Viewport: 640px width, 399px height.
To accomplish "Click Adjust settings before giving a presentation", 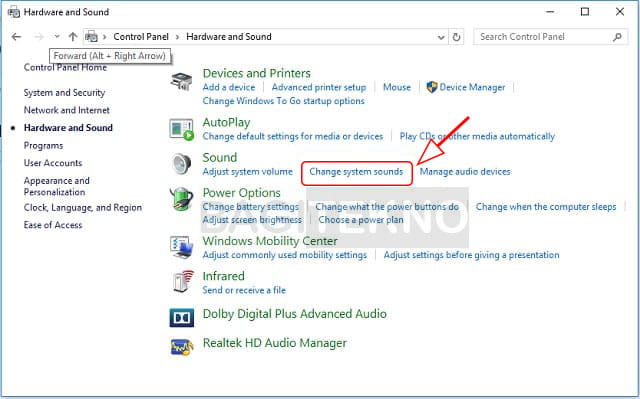I will 471,255.
